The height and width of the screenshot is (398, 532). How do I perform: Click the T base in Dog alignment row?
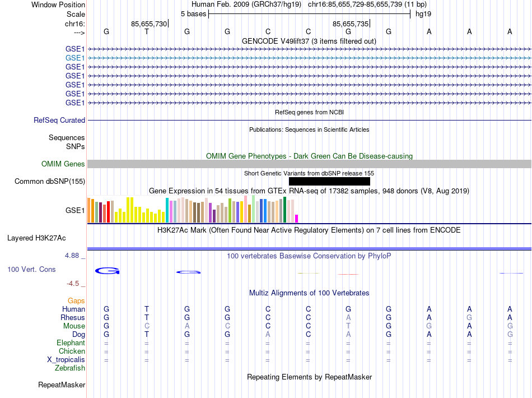[x=147, y=335]
